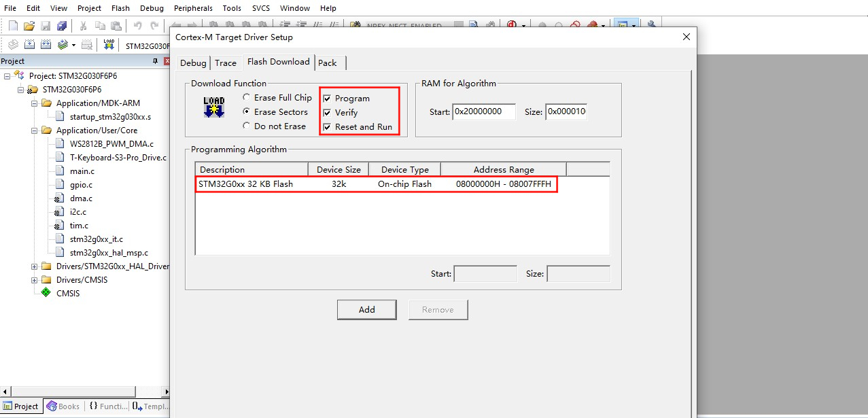The width and height of the screenshot is (868, 418).
Task: Click the New file toolbar icon
Action: pyautogui.click(x=13, y=26)
